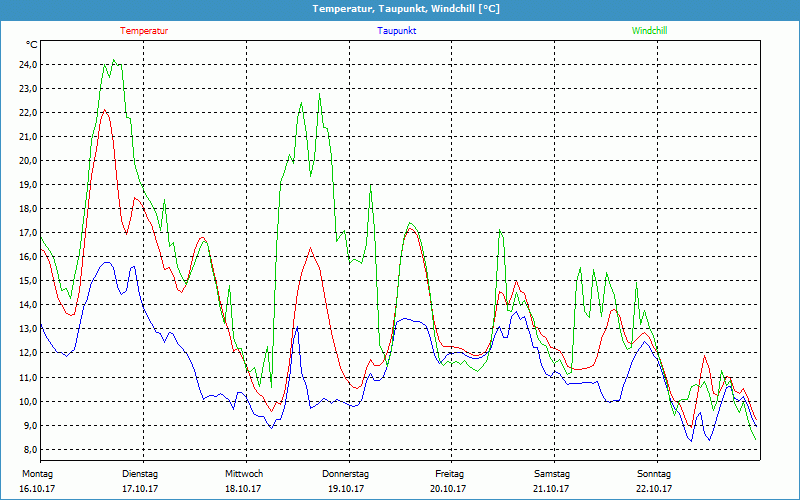Click the 18.10.17 date label
Image resolution: width=800 pixels, height=500 pixels.
point(243,489)
